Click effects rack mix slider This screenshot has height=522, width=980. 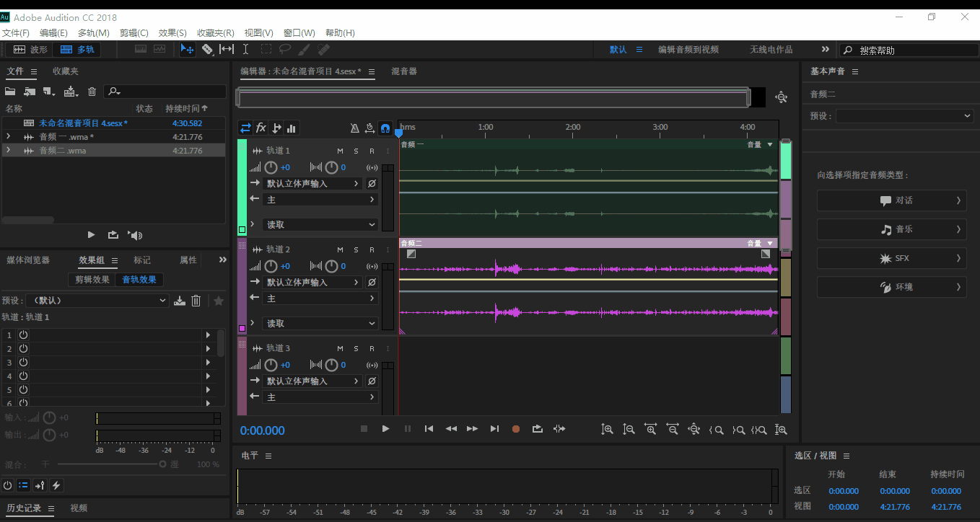pos(112,464)
